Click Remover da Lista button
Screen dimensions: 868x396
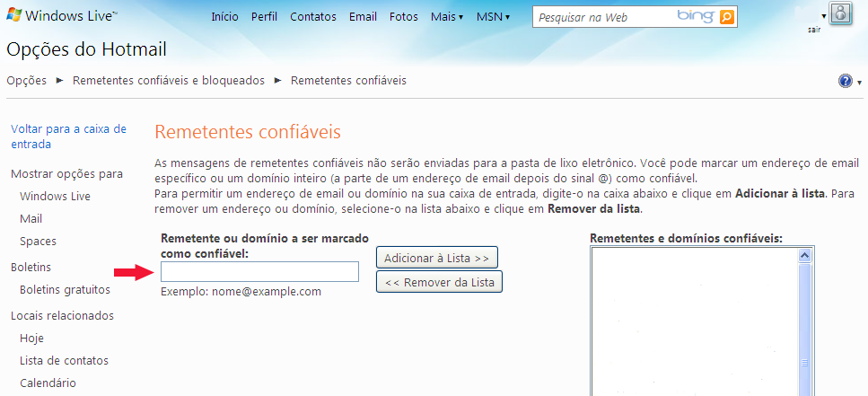coord(439,282)
